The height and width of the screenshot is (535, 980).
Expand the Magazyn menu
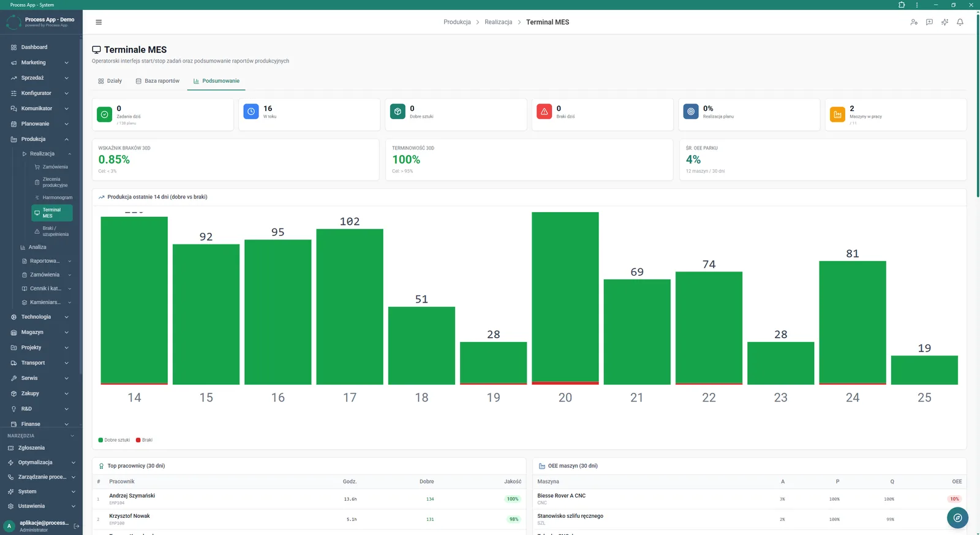[40, 332]
